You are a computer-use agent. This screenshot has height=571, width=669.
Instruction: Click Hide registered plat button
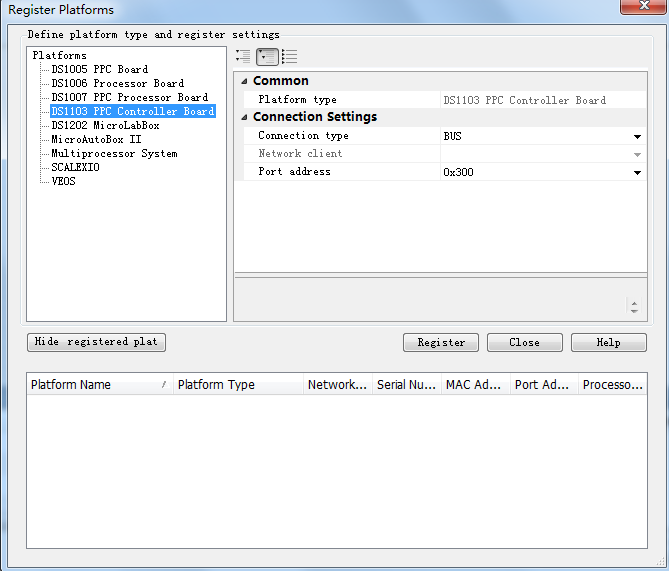(96, 342)
